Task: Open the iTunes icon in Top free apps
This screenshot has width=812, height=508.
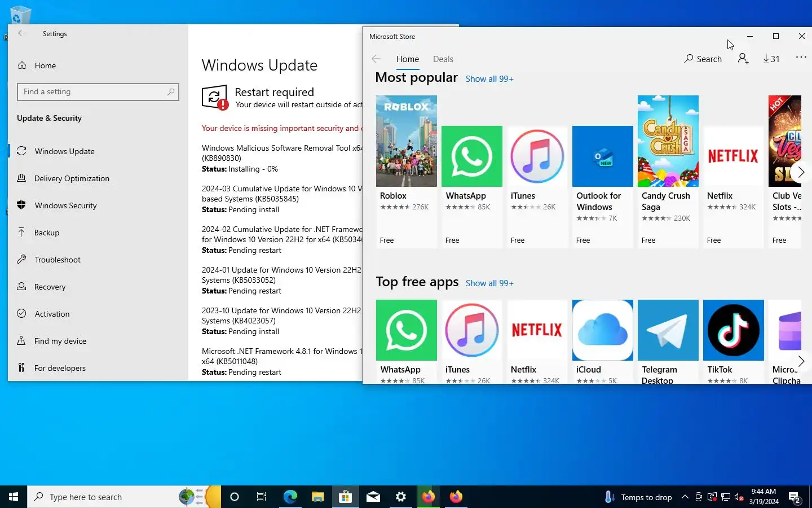Action: point(471,330)
